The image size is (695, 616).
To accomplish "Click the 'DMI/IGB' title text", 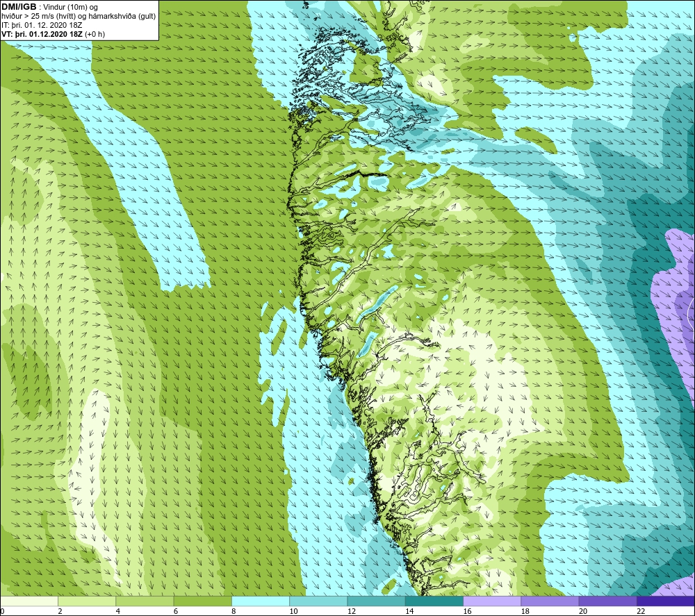I will (x=19, y=7).
